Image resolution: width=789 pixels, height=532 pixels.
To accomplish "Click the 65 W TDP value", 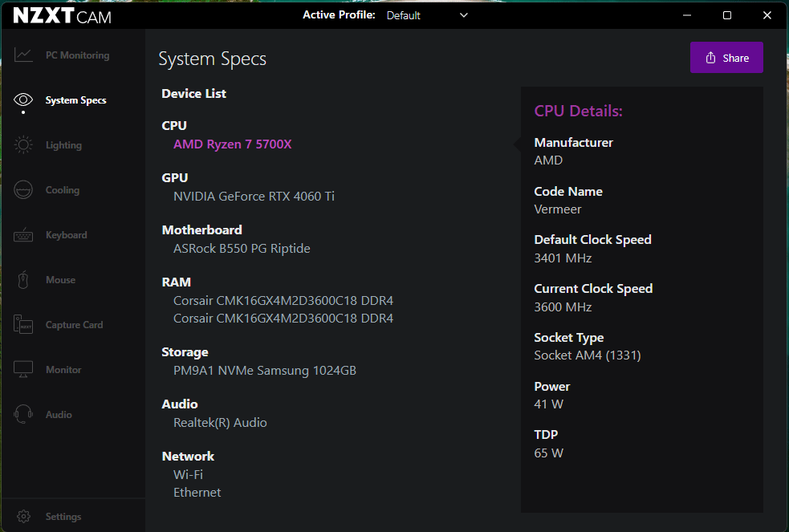I will point(548,453).
